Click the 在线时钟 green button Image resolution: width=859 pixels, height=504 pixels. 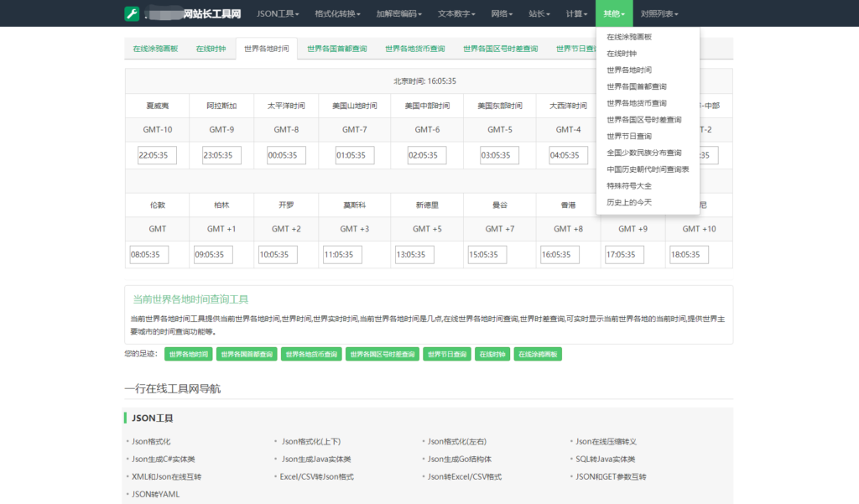(x=494, y=354)
